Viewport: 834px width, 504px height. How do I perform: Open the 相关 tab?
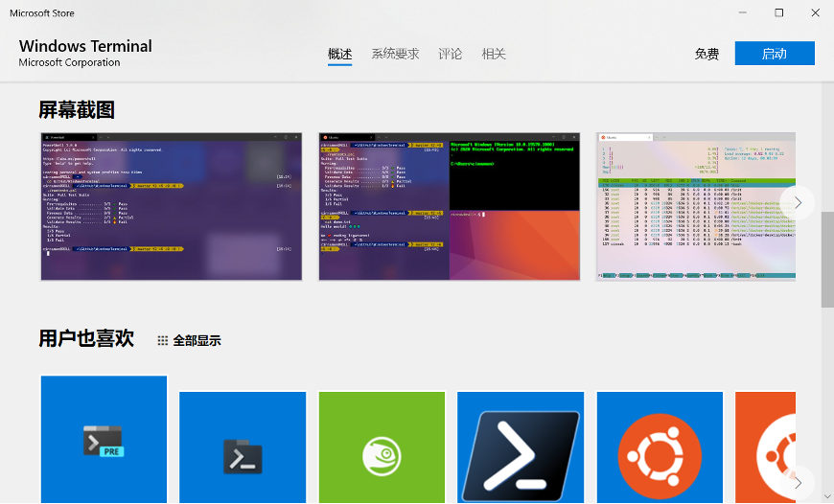coord(494,54)
